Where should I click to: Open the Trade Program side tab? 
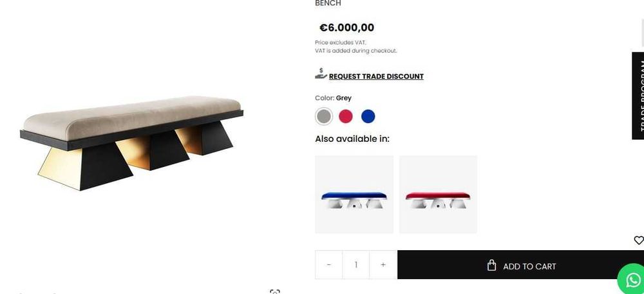click(x=638, y=96)
